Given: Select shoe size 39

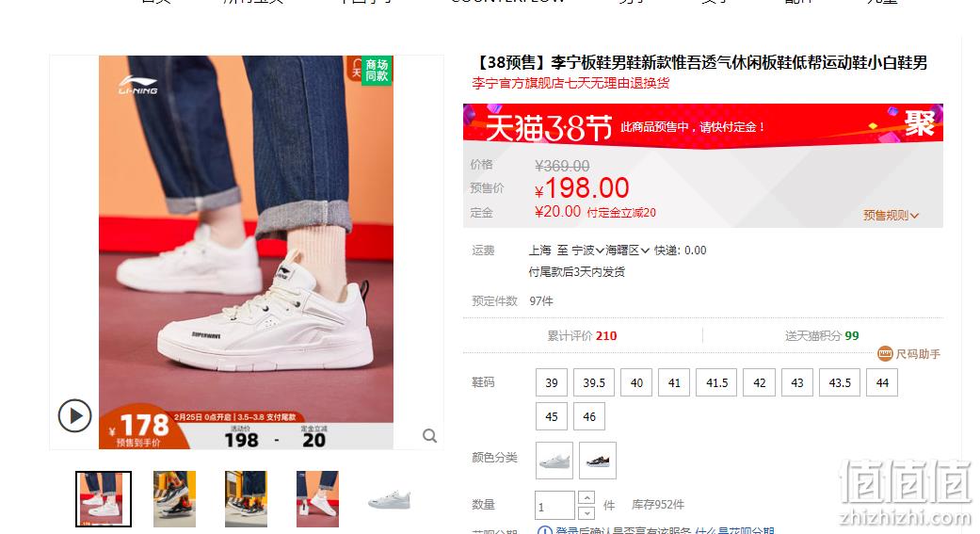Looking at the screenshot, I should click(552, 382).
